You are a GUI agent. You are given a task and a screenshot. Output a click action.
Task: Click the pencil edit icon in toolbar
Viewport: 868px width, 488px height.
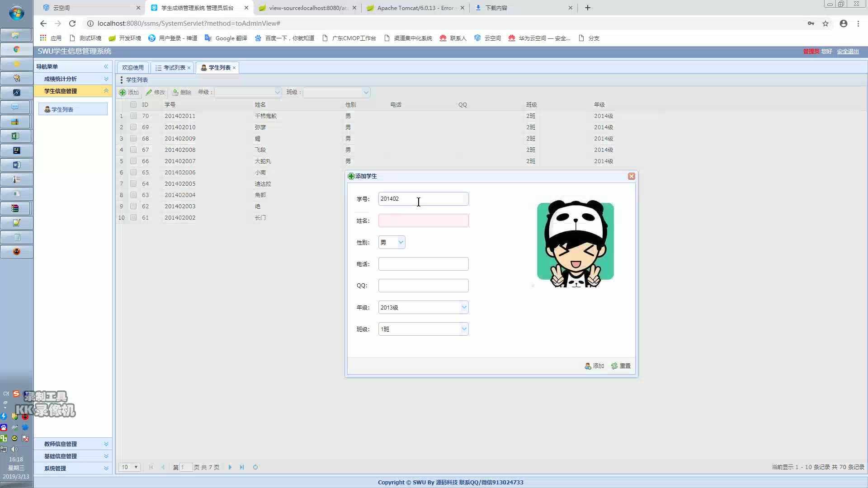[149, 93]
